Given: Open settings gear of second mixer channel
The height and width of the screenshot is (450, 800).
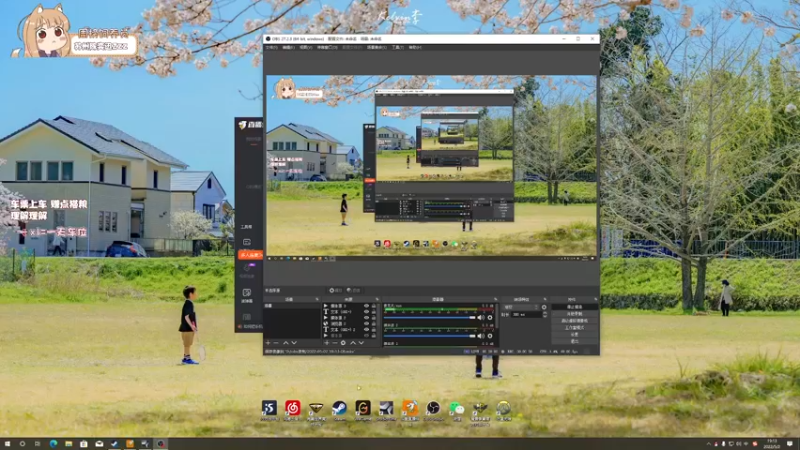Looking at the screenshot, I should 490,336.
